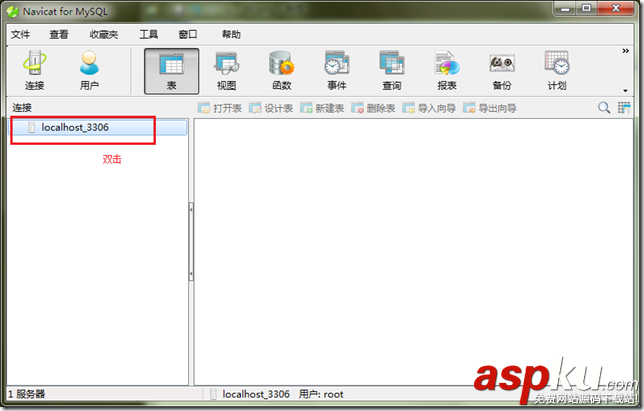
Task: Click 新建表 (New Table) button
Action: pos(322,108)
